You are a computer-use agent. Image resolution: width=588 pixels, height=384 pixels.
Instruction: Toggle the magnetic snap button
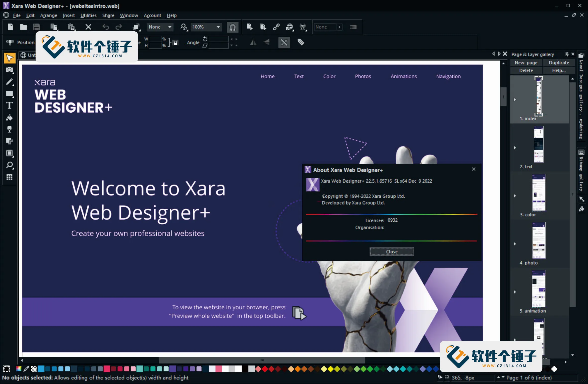[233, 27]
